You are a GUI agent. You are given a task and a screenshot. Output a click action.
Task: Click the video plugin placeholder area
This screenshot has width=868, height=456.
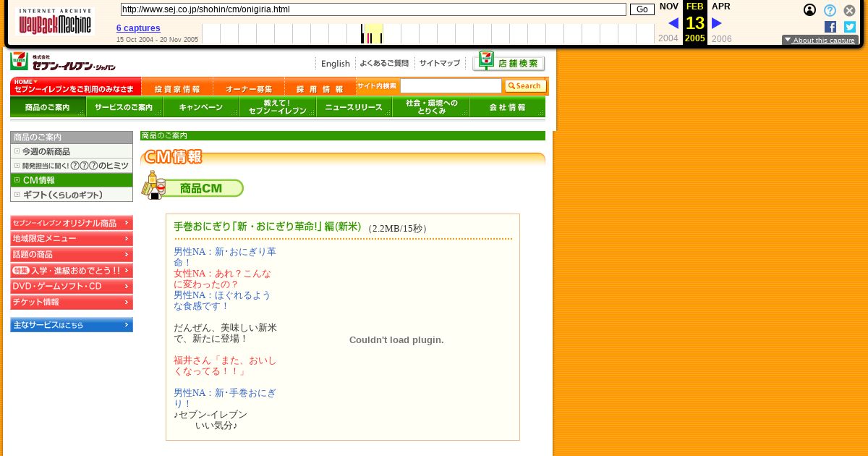[x=396, y=339]
